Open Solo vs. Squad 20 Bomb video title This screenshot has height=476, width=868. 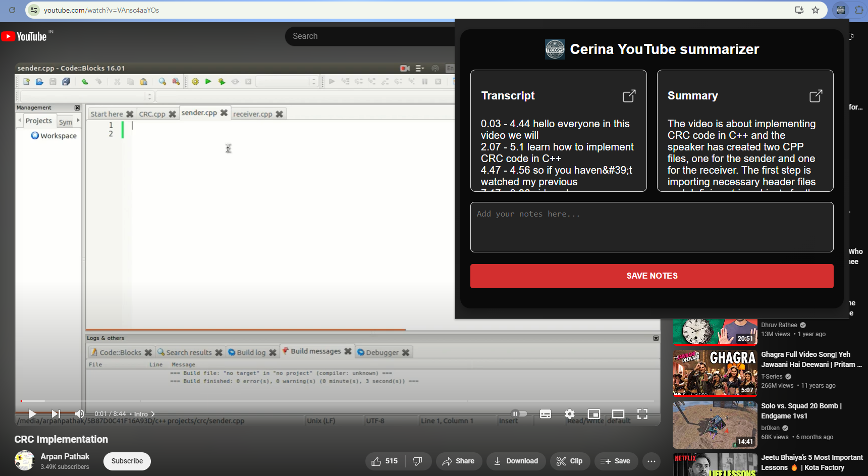click(x=801, y=411)
